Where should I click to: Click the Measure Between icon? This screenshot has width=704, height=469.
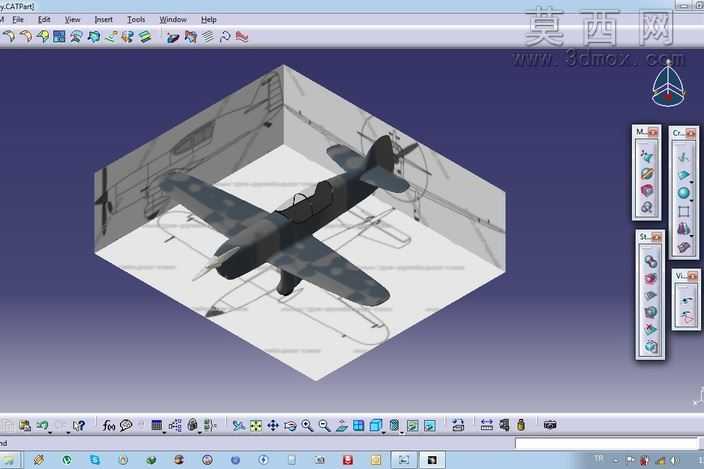tap(487, 425)
